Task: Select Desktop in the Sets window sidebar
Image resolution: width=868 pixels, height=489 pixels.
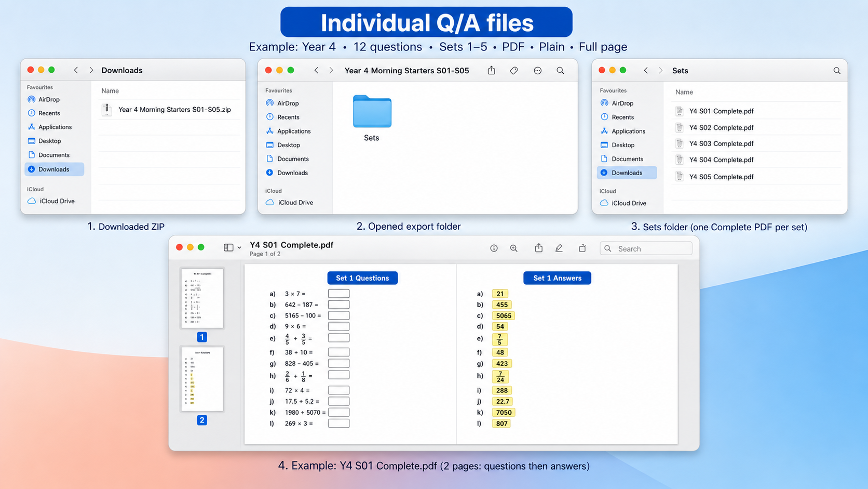Action: click(617, 145)
